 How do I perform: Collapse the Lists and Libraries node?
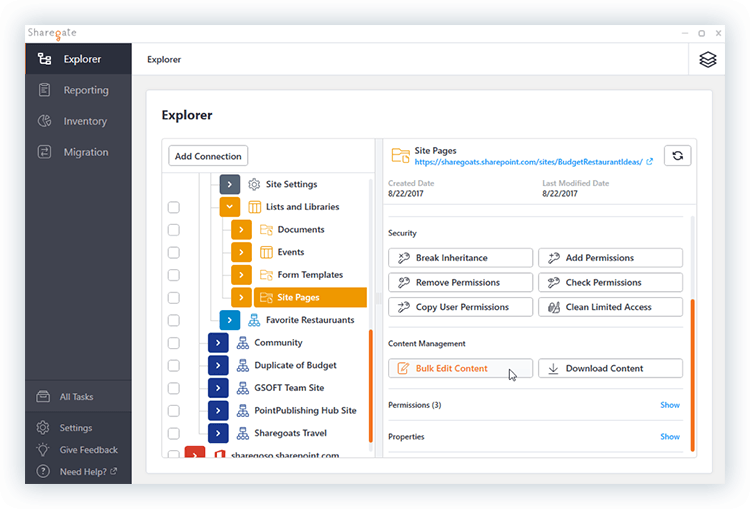tap(230, 207)
